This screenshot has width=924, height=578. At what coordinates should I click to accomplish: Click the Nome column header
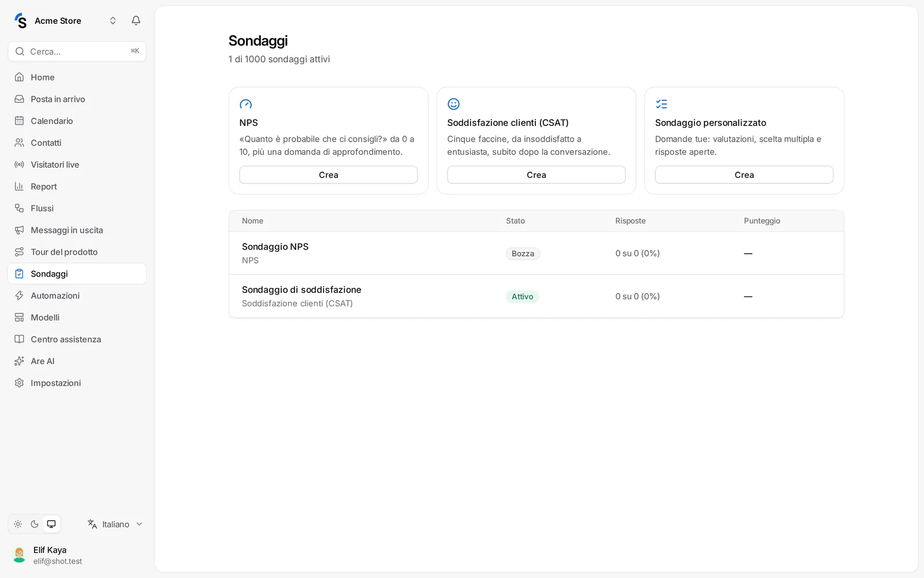click(x=252, y=221)
